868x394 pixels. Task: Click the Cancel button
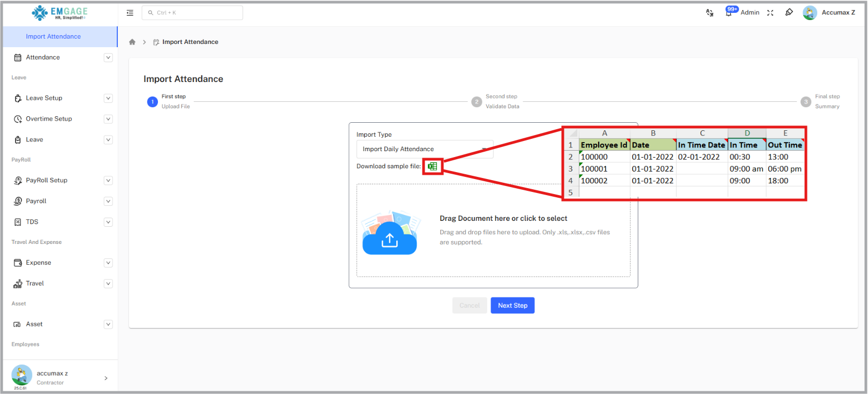[x=470, y=306]
